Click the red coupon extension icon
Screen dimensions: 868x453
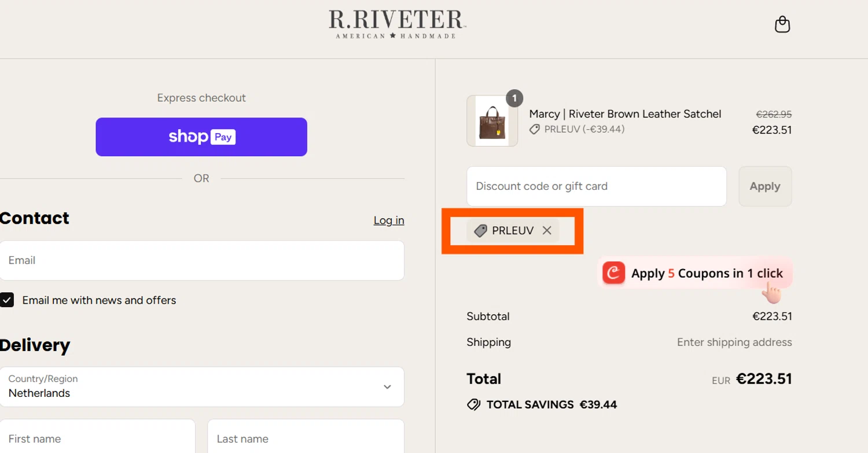click(x=613, y=273)
